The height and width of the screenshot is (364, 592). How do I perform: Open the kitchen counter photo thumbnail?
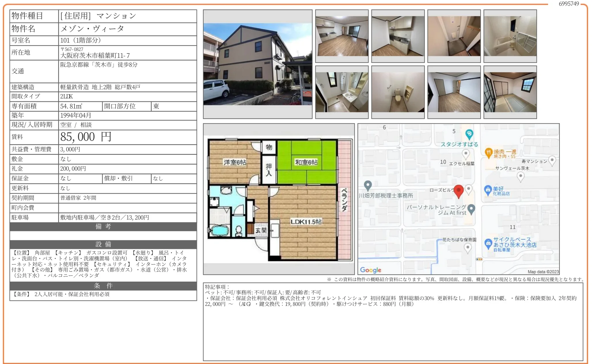[398, 36]
